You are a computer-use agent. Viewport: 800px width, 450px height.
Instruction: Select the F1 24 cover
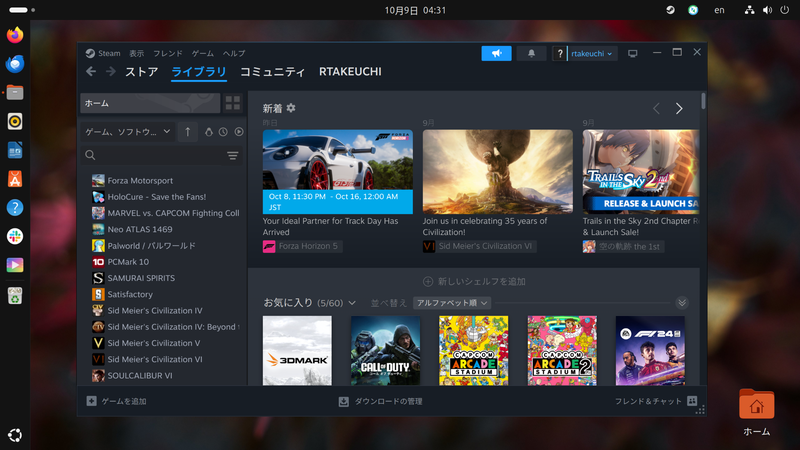(x=650, y=351)
